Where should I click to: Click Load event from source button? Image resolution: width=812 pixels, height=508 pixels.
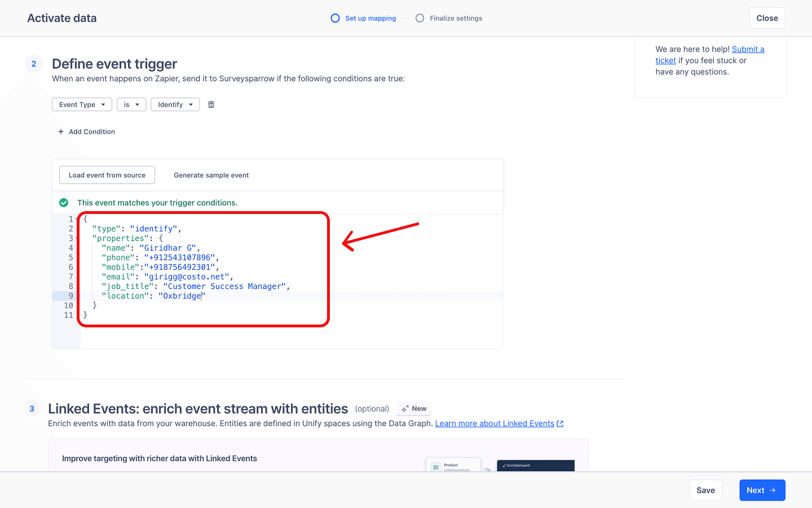click(x=107, y=175)
